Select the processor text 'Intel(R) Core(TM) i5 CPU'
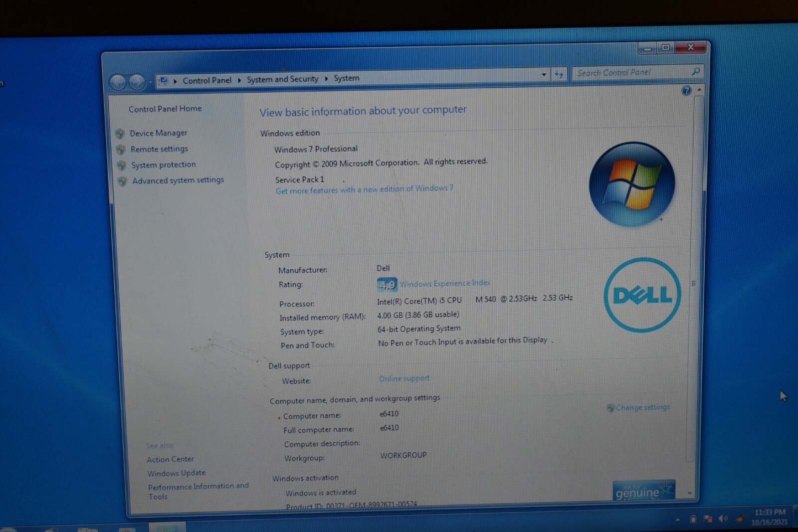This screenshot has width=798, height=532. 419,301
